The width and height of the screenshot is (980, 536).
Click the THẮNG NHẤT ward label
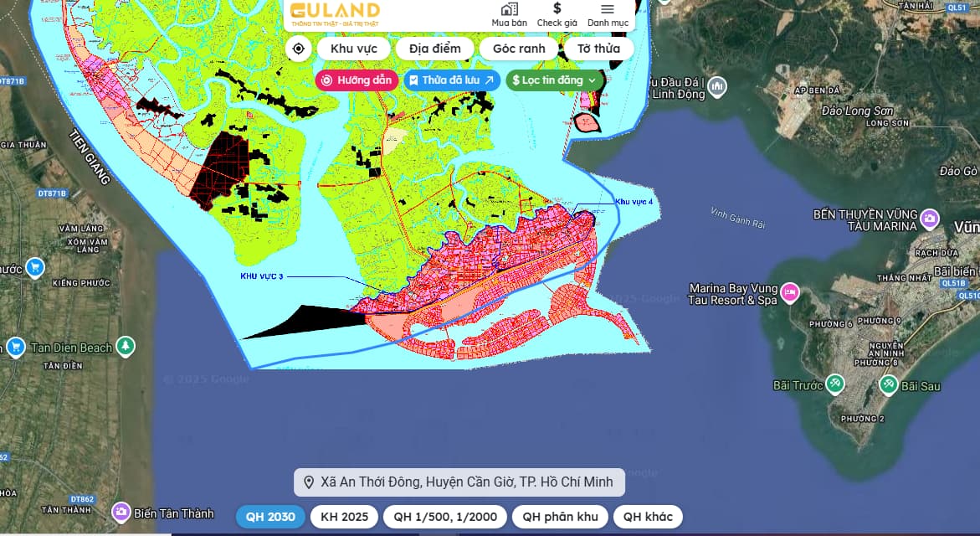(905, 278)
